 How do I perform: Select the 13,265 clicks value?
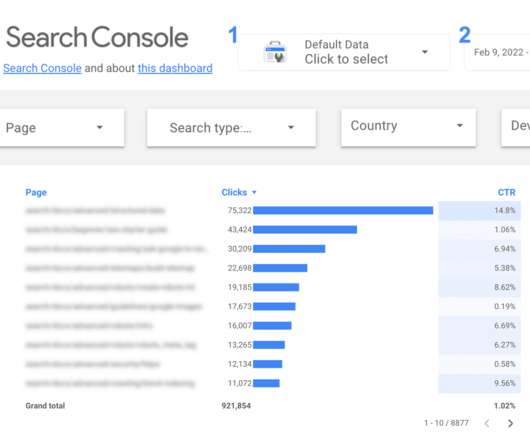(x=240, y=345)
